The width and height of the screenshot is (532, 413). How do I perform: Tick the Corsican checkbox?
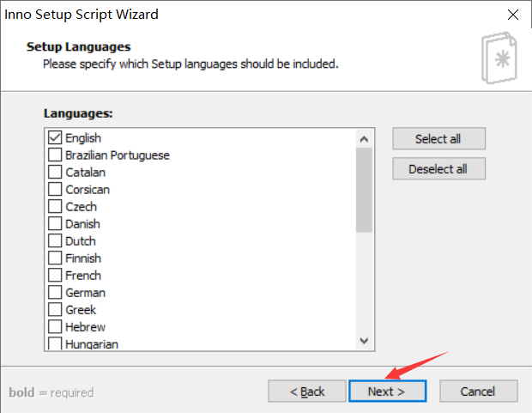click(55, 189)
